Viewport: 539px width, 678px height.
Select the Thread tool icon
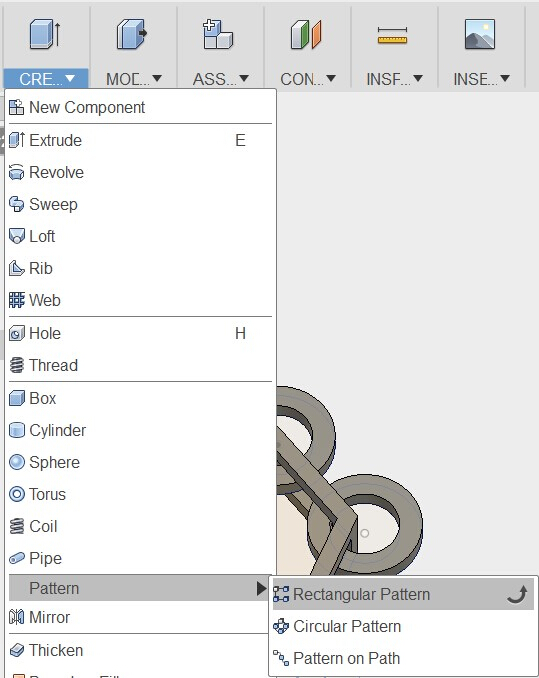(16, 365)
